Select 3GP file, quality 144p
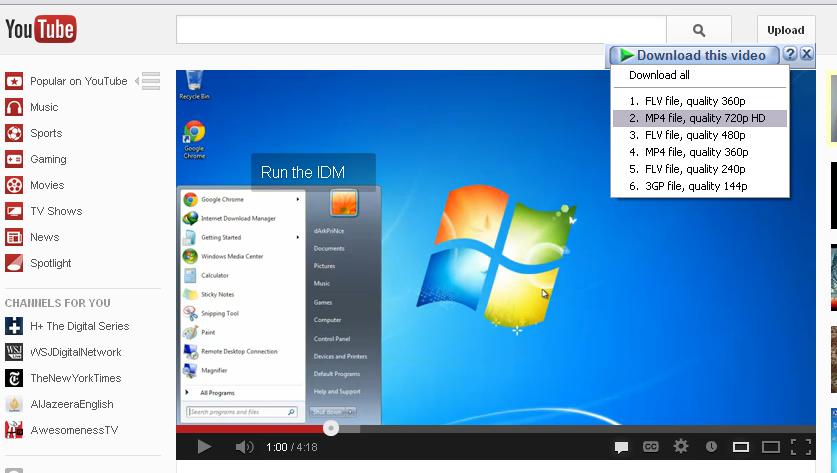 point(700,186)
